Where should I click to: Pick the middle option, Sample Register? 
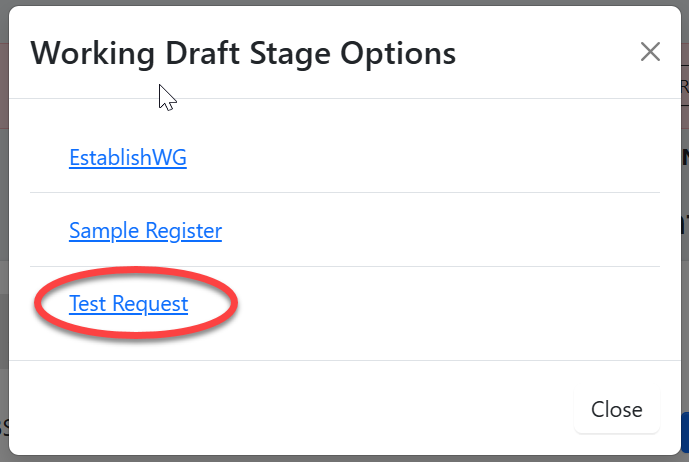coord(145,231)
